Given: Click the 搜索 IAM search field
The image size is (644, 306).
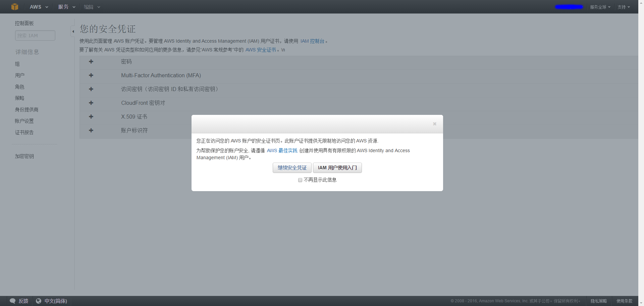Looking at the screenshot, I should tap(35, 35).
